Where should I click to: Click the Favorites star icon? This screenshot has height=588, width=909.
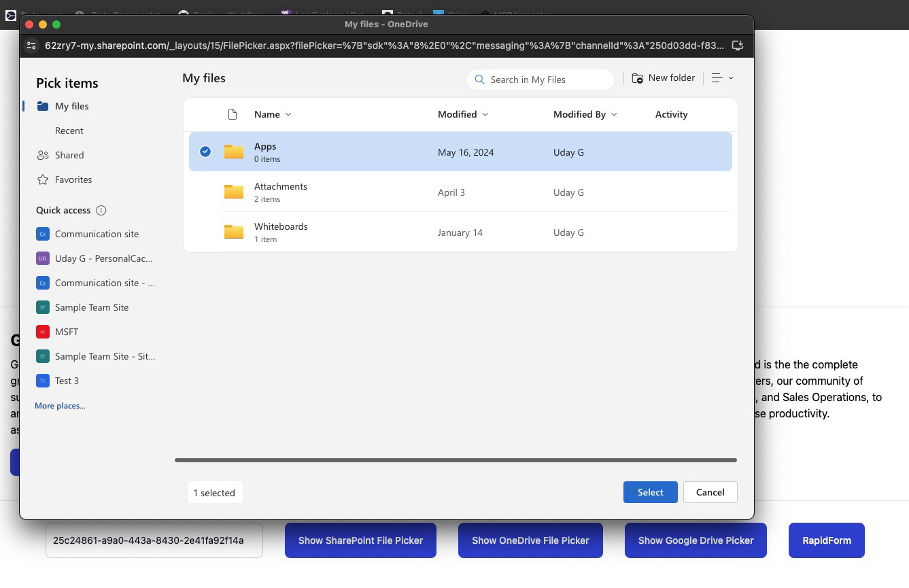point(43,179)
